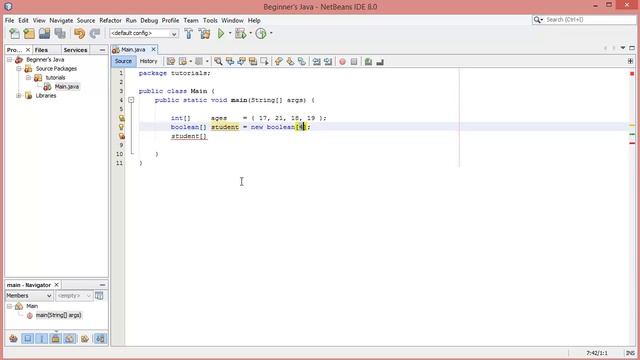Stop macro recording with grey square icon
Viewport: 640px width, 360px height.
pyautogui.click(x=354, y=62)
